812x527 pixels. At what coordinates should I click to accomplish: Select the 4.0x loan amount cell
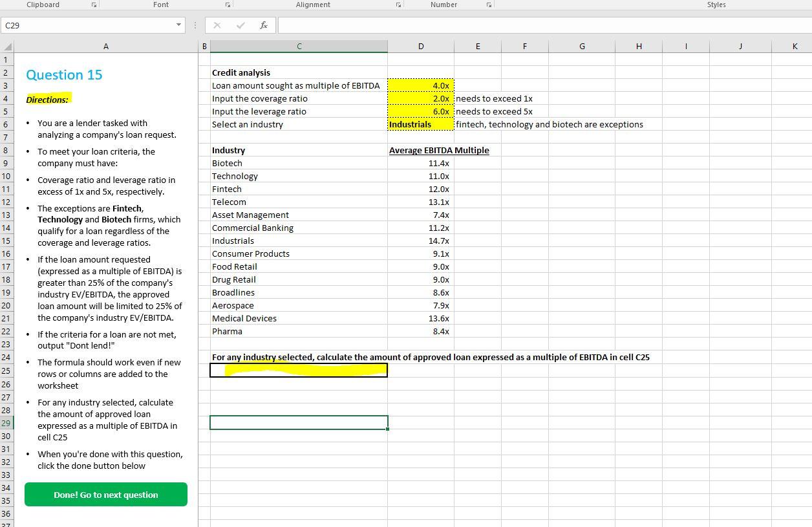(x=421, y=85)
